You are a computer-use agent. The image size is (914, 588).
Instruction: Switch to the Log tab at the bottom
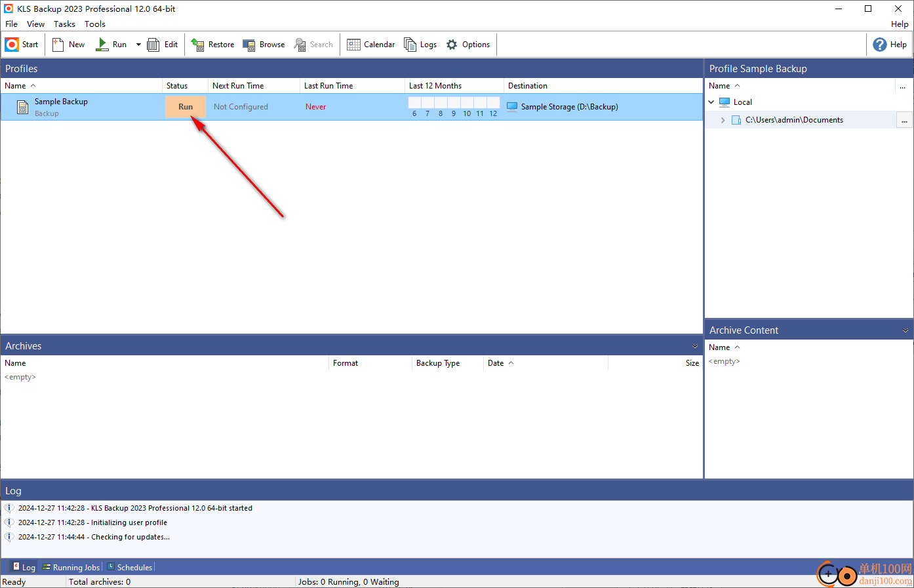coord(24,568)
